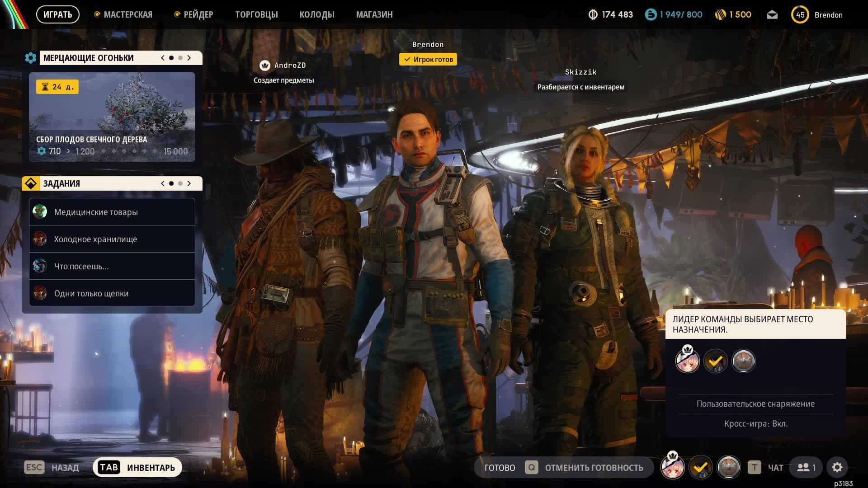Open 'Пользовательское снаряжение' loadout selector

755,404
